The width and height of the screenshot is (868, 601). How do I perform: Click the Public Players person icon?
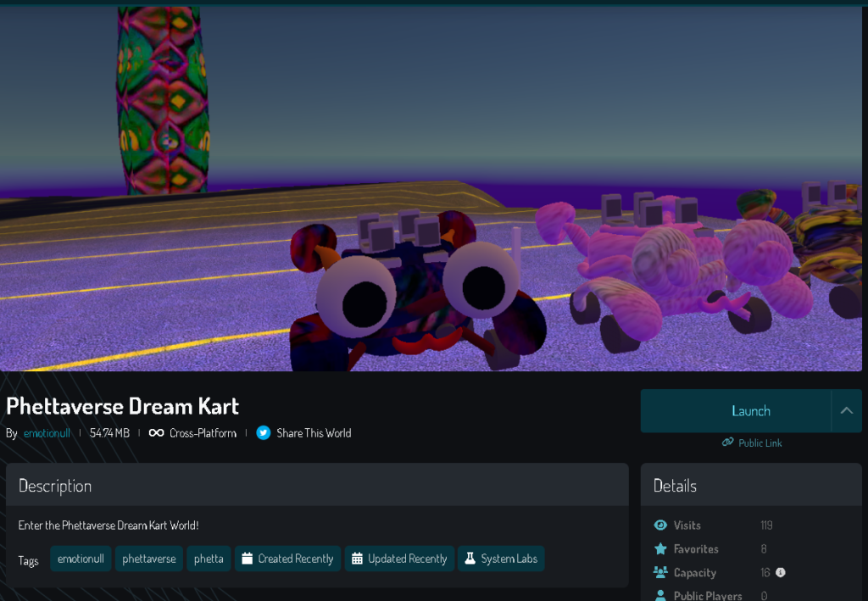661,595
